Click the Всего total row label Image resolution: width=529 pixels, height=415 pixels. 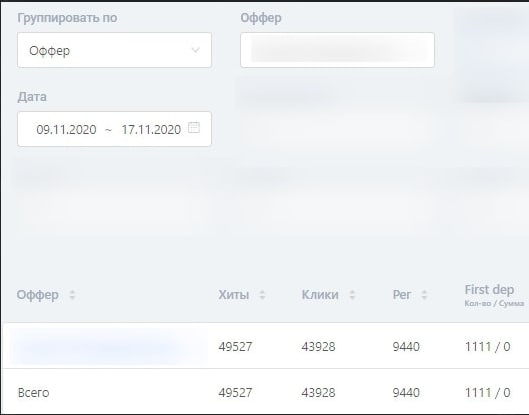(x=33, y=393)
